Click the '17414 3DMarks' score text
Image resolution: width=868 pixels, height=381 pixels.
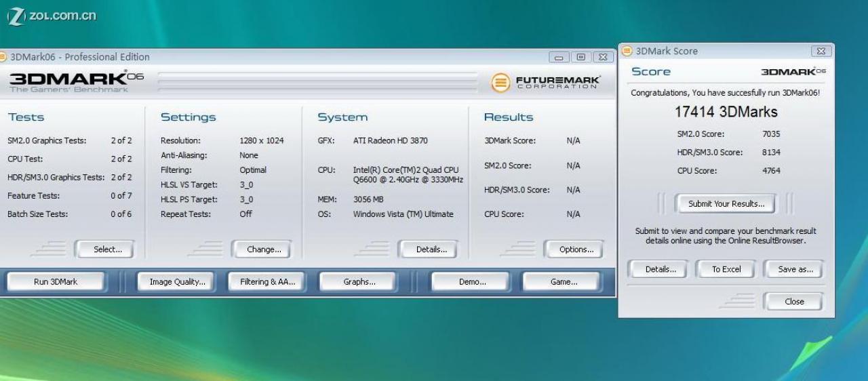(x=726, y=112)
